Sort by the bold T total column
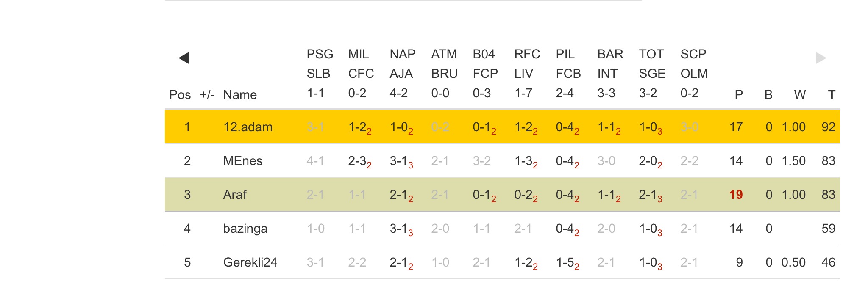Viewport: 868px width, 281px height. pos(831,95)
